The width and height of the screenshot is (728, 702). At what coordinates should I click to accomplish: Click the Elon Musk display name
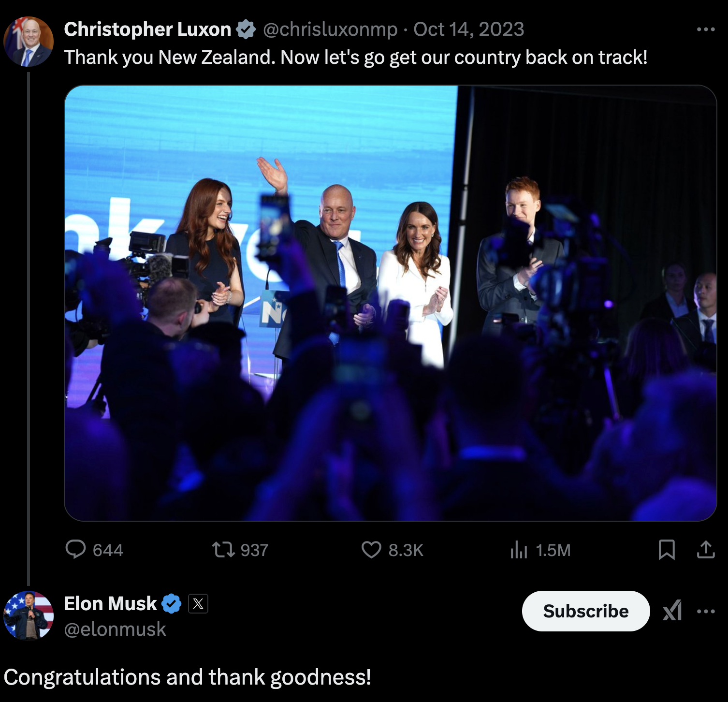pyautogui.click(x=110, y=603)
